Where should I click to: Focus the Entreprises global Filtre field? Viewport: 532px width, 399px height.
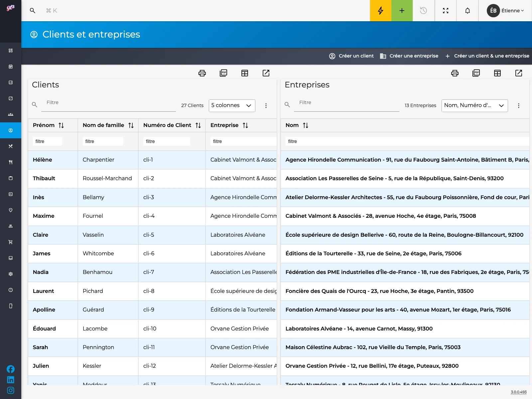tap(346, 105)
